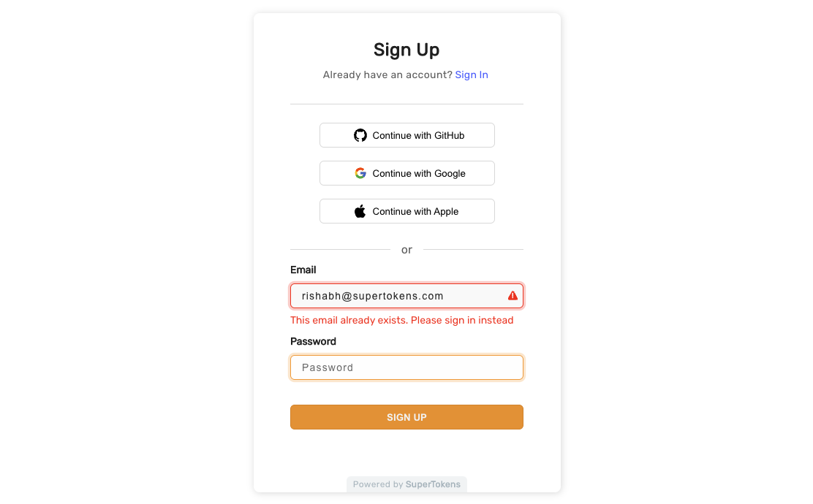This screenshot has width=813, height=504.
Task: Click the Sign Up page heading
Action: (x=406, y=50)
